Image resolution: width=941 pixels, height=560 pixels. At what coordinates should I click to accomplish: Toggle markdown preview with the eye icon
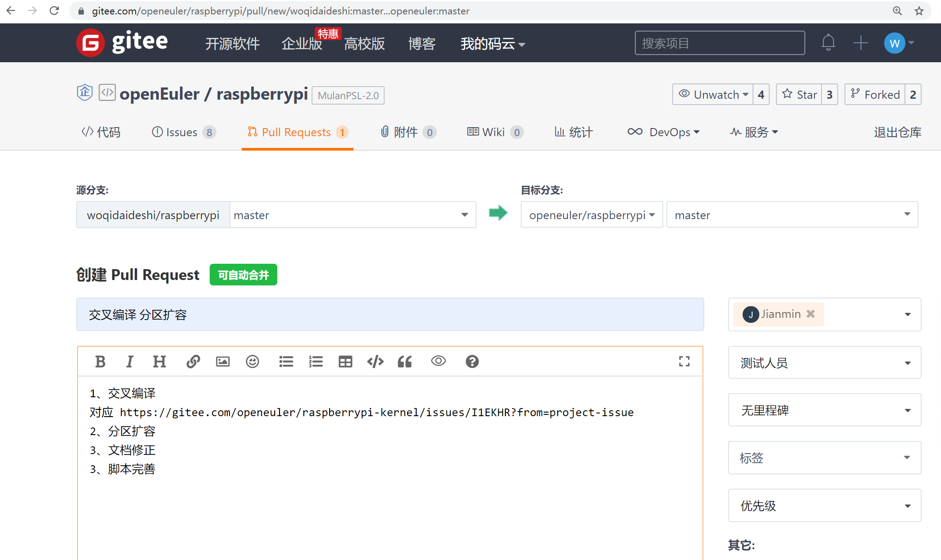pyautogui.click(x=438, y=361)
